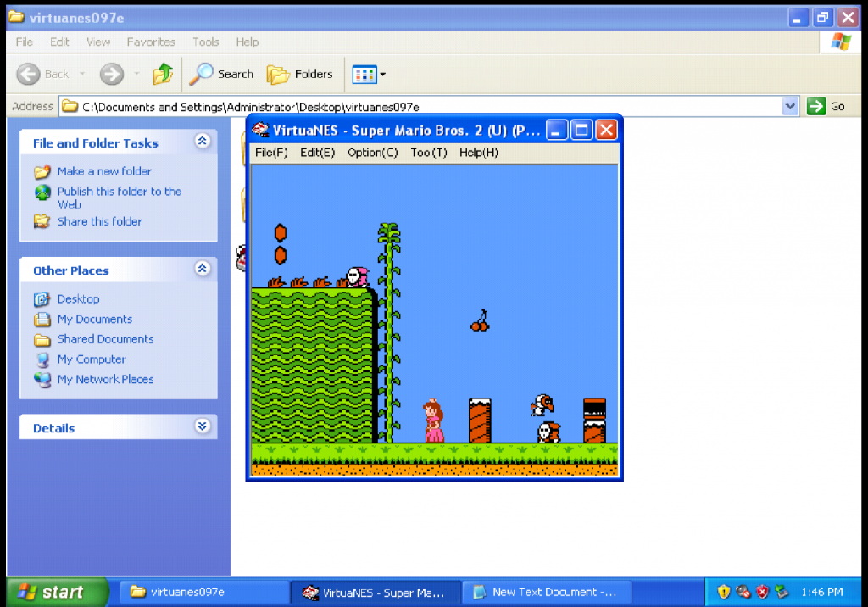Open VirtuaNES Tool(T) menu
The width and height of the screenshot is (868, 607).
coord(428,153)
